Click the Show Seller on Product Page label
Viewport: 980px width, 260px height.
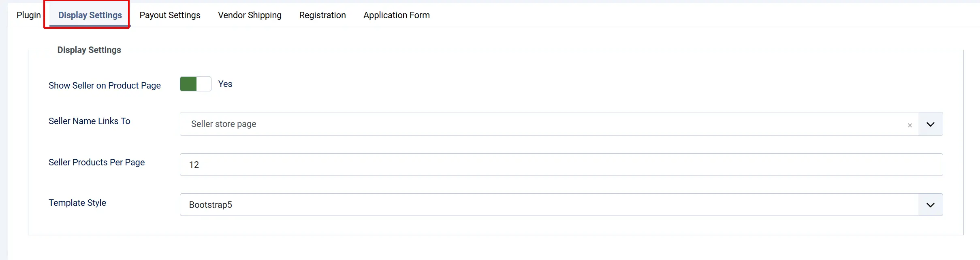click(x=105, y=86)
